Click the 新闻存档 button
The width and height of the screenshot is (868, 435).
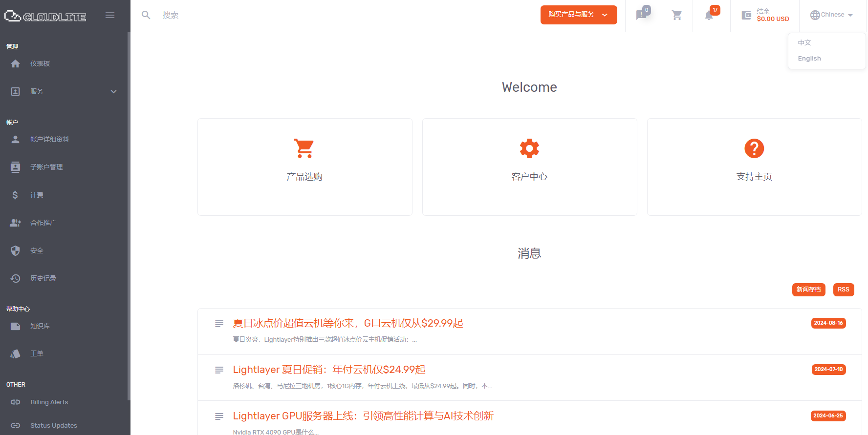point(808,290)
